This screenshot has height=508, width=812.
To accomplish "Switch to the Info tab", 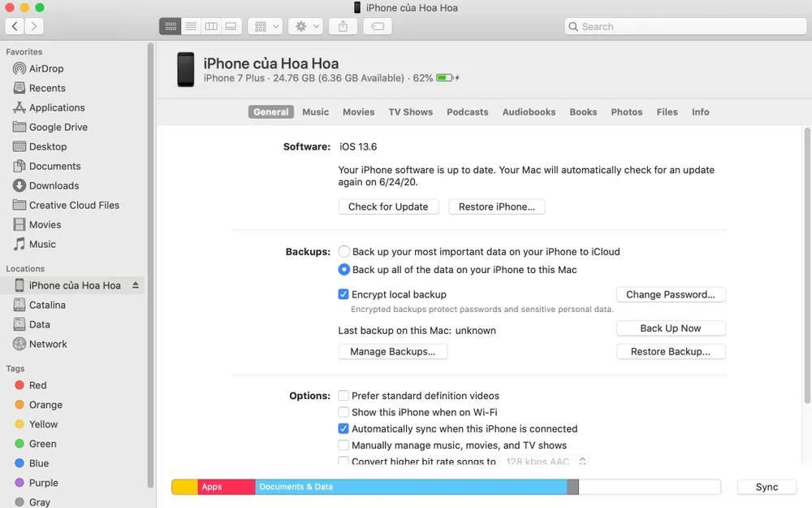I will coord(700,112).
